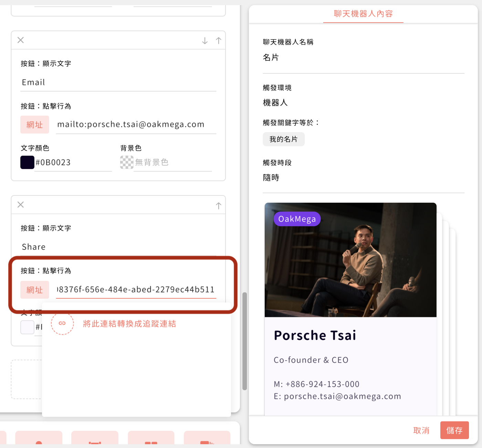Edit the #0B0023 hex color value
482x448 pixels.
(x=73, y=162)
